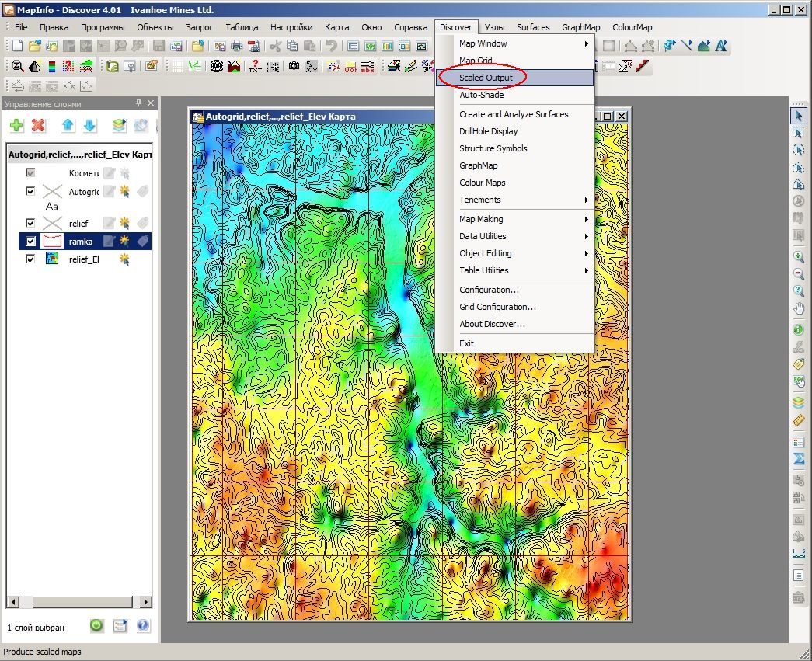
Task: Move layer up with blue up arrow
Action: (x=68, y=125)
